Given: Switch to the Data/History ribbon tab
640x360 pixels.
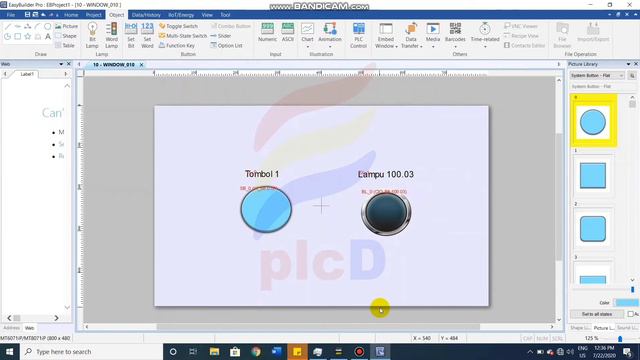Looking at the screenshot, I should (x=146, y=15).
